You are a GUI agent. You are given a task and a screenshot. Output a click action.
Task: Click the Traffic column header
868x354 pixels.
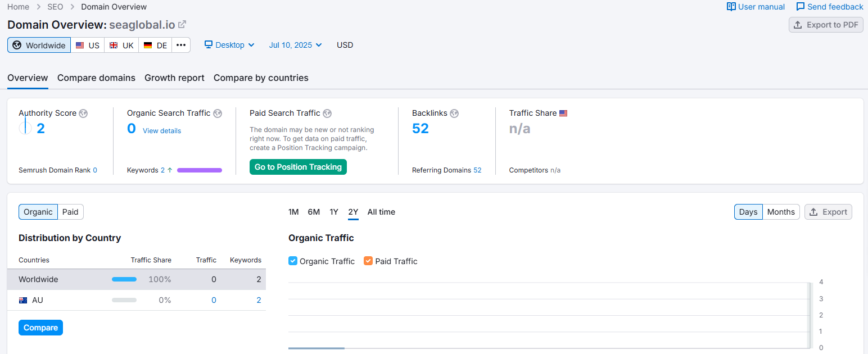coord(206,260)
